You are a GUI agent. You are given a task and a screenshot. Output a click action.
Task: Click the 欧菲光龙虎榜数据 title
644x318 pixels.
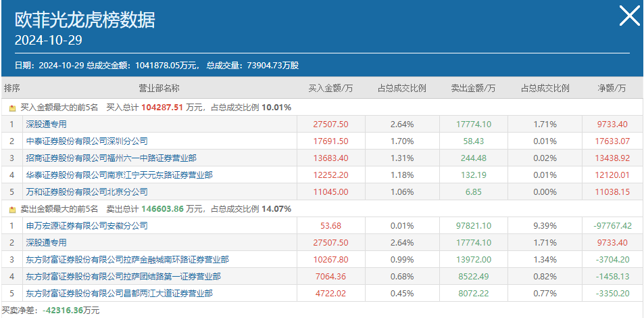point(85,20)
